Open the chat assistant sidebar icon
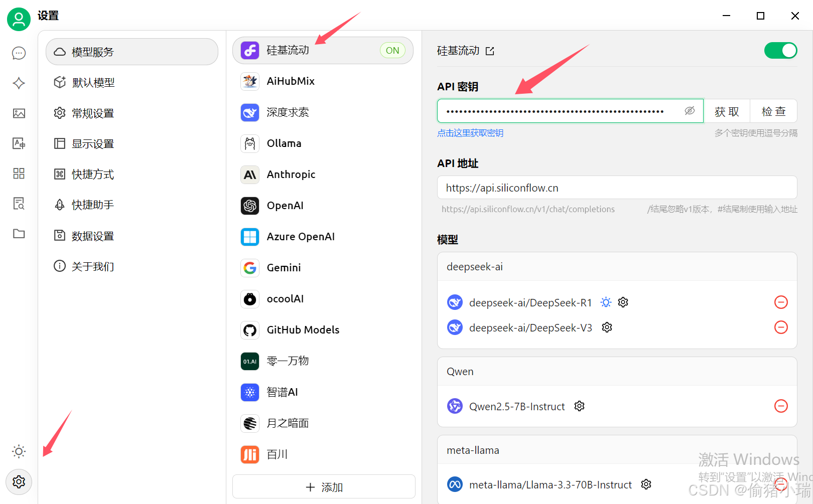This screenshot has width=813, height=504. pos(19,53)
